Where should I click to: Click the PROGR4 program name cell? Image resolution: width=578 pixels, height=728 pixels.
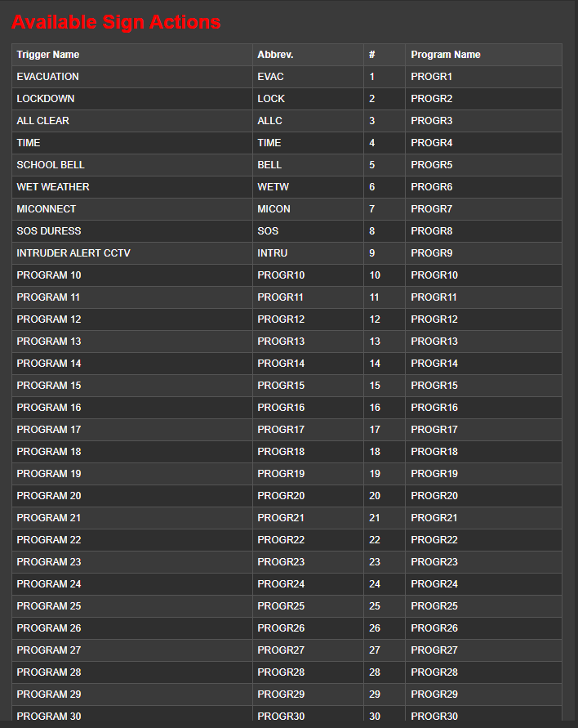(432, 143)
